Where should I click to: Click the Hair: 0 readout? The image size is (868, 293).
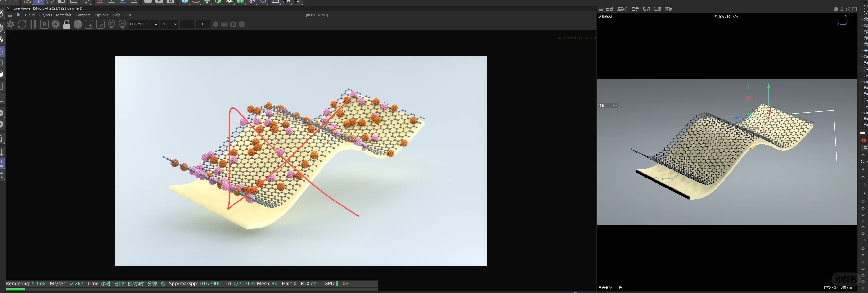289,284
